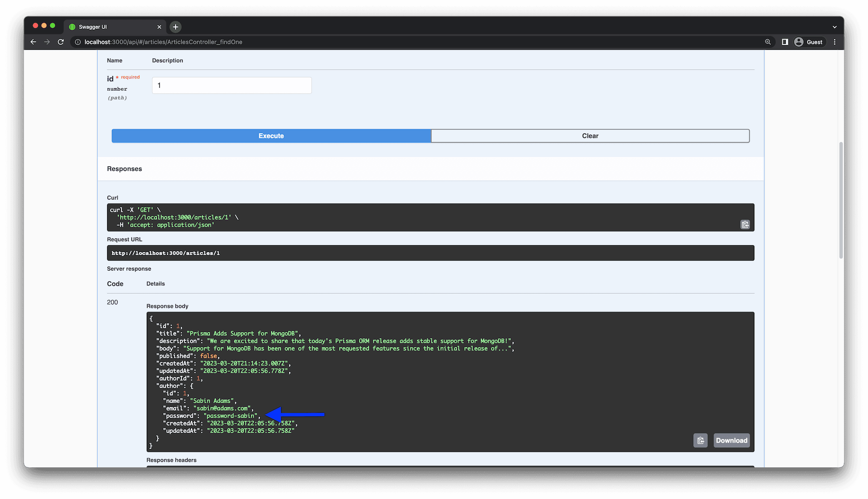Focus the id parameter input field

(x=231, y=85)
